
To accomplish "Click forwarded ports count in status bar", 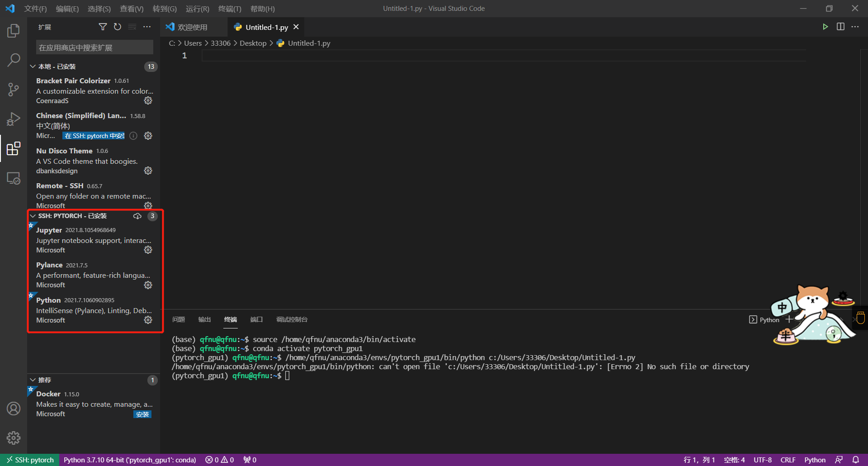I will pos(250,460).
